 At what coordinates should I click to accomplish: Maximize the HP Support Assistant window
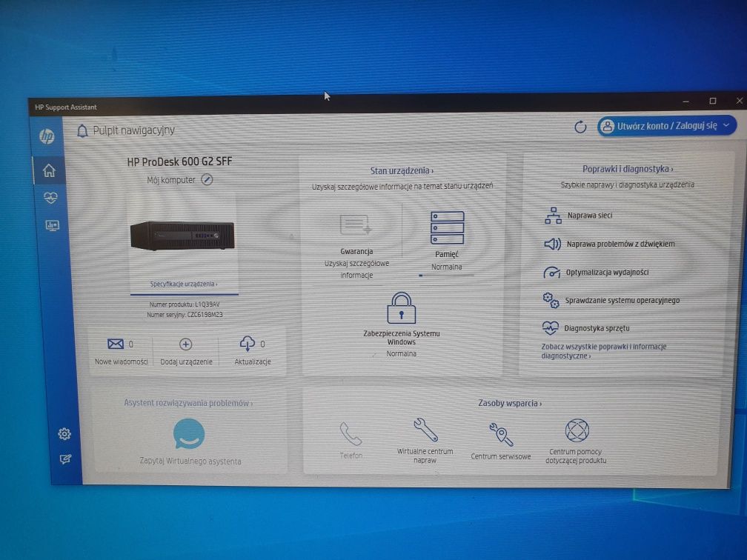click(713, 101)
